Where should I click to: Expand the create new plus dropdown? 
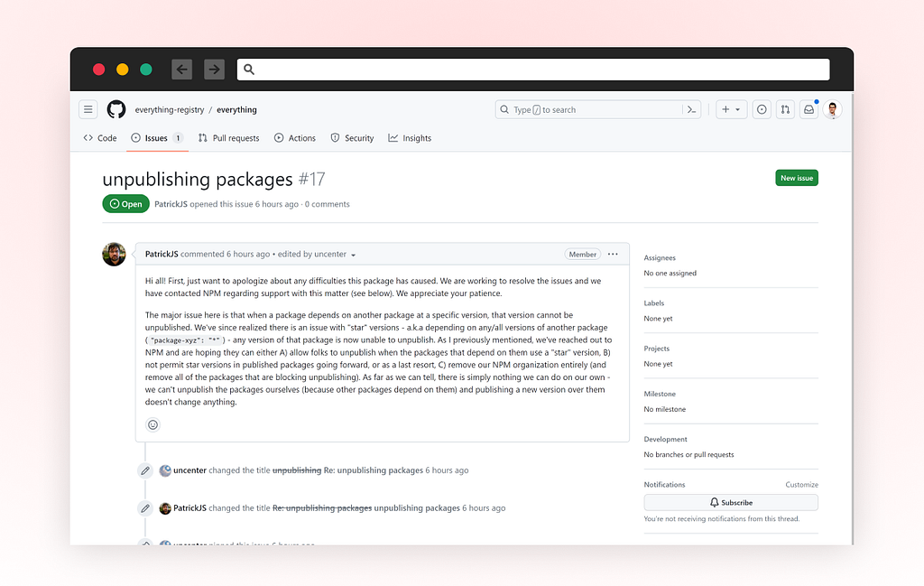(x=731, y=109)
